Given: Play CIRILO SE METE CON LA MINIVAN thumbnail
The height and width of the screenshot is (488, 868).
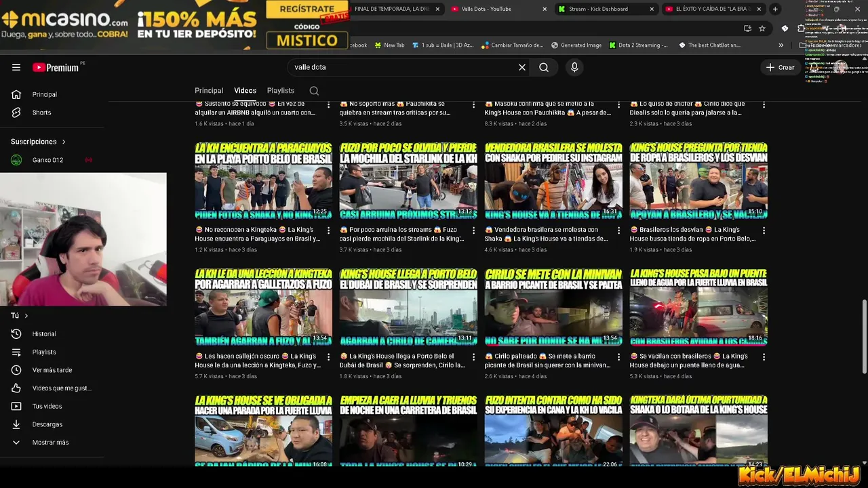Looking at the screenshot, I should click(x=553, y=307).
